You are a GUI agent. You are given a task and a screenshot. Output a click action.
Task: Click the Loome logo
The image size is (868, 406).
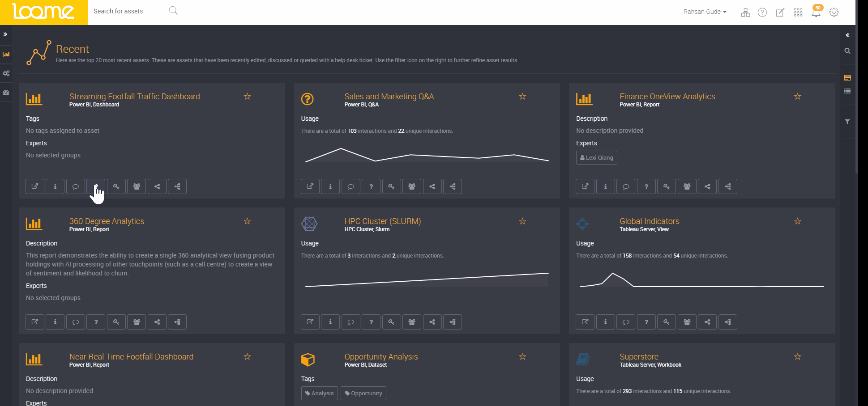click(x=44, y=12)
